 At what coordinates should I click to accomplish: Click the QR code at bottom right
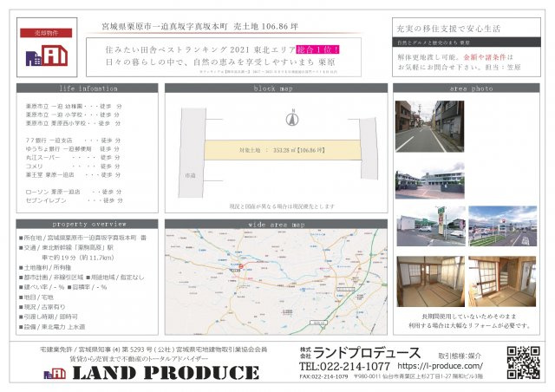tap(523, 362)
